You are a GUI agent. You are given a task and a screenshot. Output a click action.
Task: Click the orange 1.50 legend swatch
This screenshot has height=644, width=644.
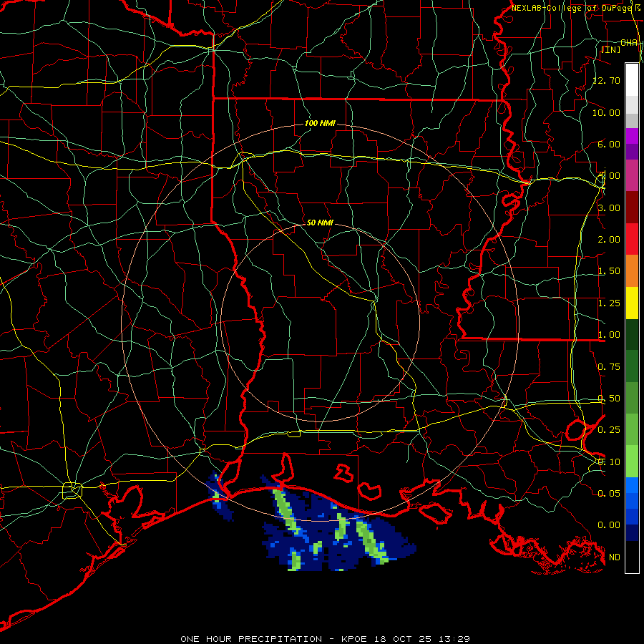[632, 271]
